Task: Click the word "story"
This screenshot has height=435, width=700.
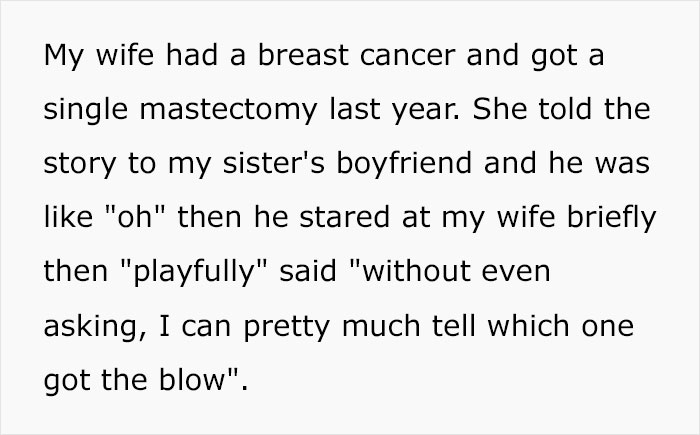Action: [x=79, y=163]
